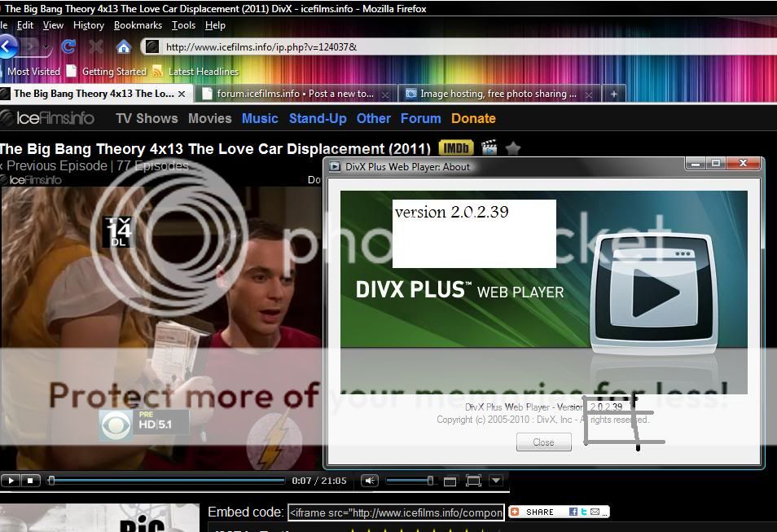Viewport: 777px width, 532px height.
Task: Switch to the forum.icefilms.info tab
Action: click(296, 94)
